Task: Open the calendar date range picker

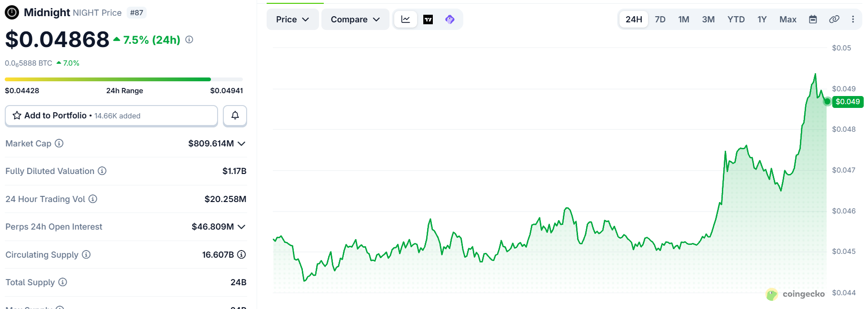Action: [813, 19]
